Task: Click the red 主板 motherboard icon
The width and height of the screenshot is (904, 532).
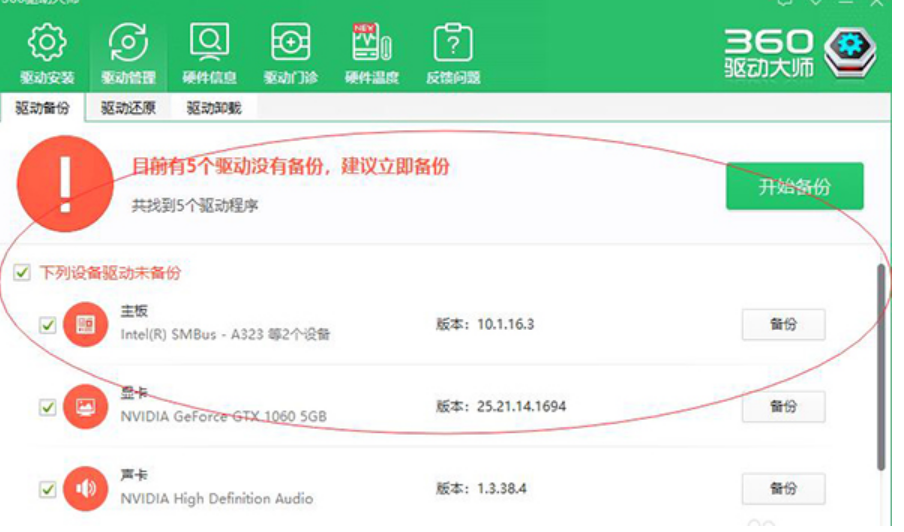Action: click(85, 325)
